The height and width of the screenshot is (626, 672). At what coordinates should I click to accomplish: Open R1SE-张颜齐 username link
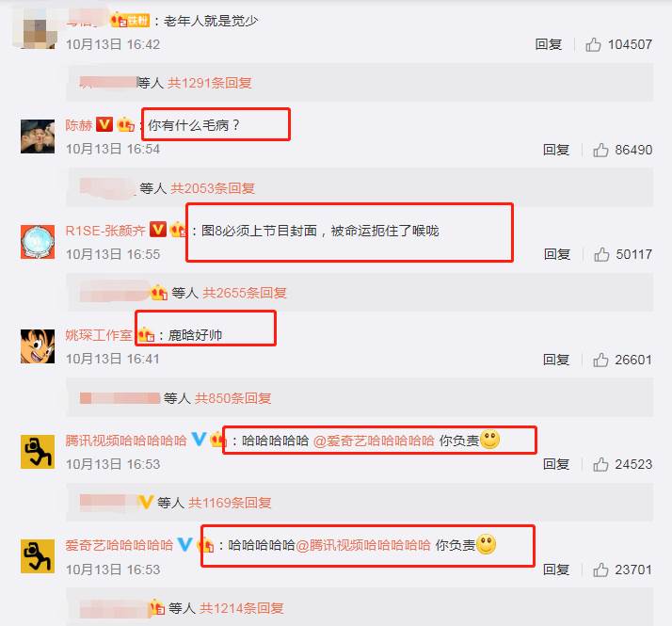click(105, 231)
